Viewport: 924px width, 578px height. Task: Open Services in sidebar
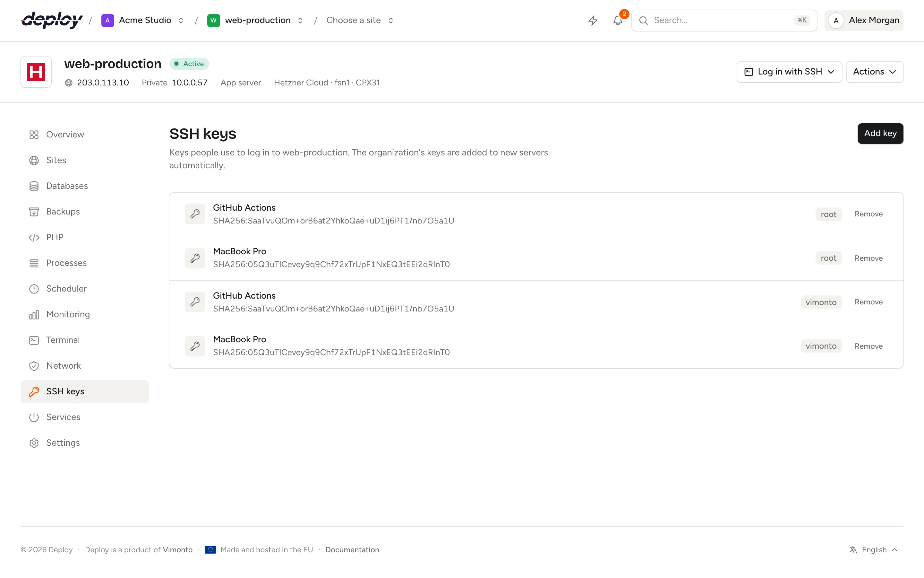click(x=84, y=417)
